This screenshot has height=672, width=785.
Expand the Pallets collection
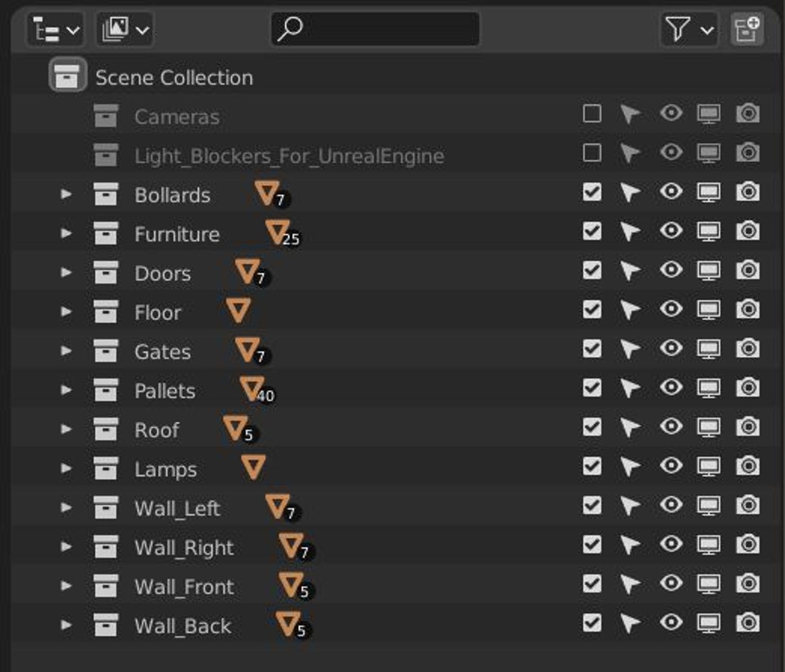coord(66,390)
